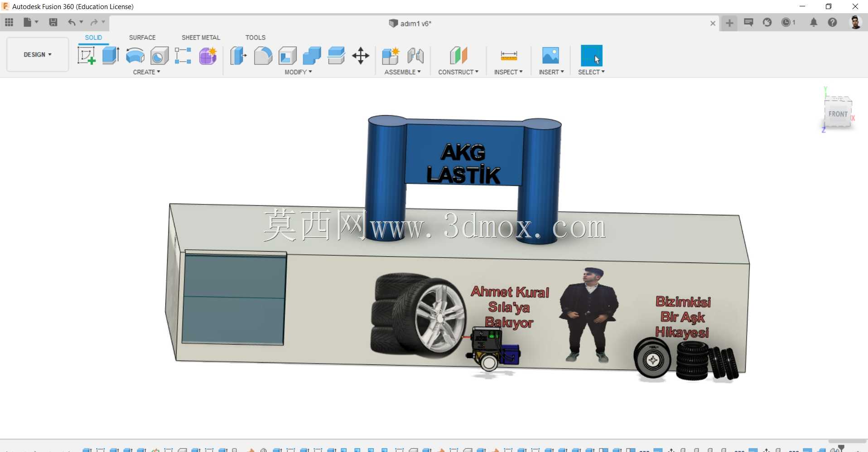Expand the SELECT dropdown menu
This screenshot has height=452, width=868.
tap(592, 72)
